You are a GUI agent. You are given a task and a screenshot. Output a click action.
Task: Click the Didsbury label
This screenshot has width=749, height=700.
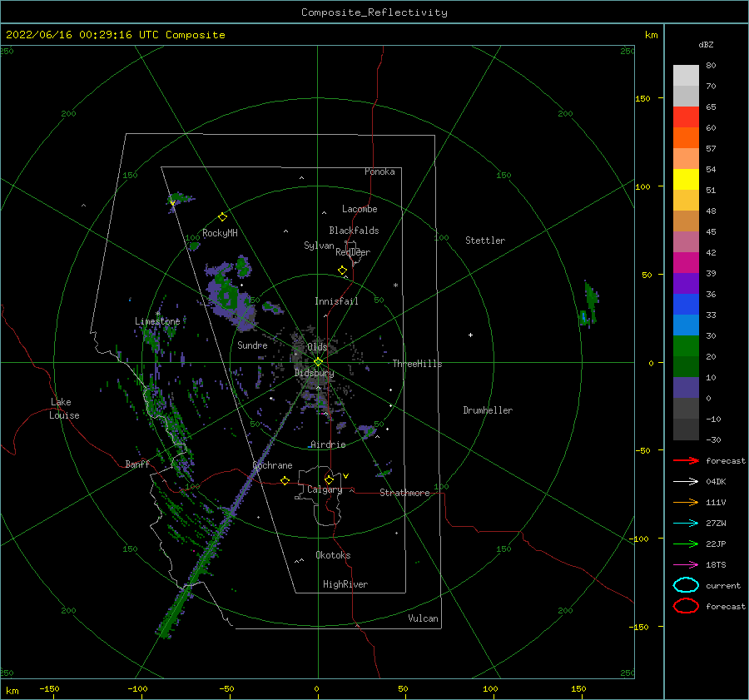coord(314,373)
